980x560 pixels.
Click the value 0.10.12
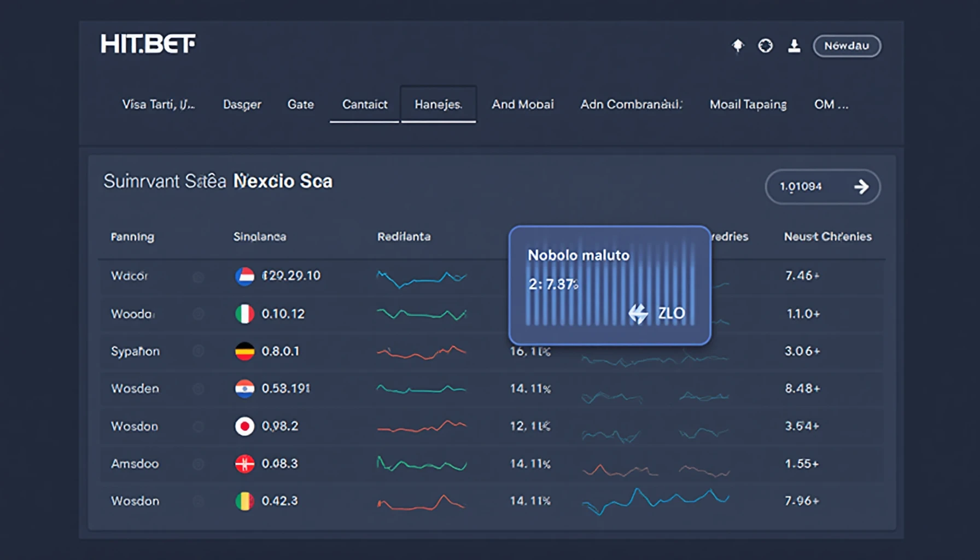click(283, 314)
